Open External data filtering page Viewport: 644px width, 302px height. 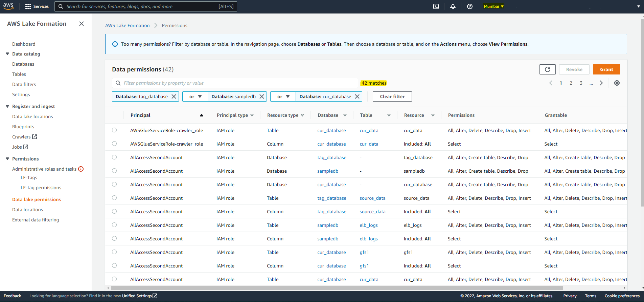[x=36, y=220]
